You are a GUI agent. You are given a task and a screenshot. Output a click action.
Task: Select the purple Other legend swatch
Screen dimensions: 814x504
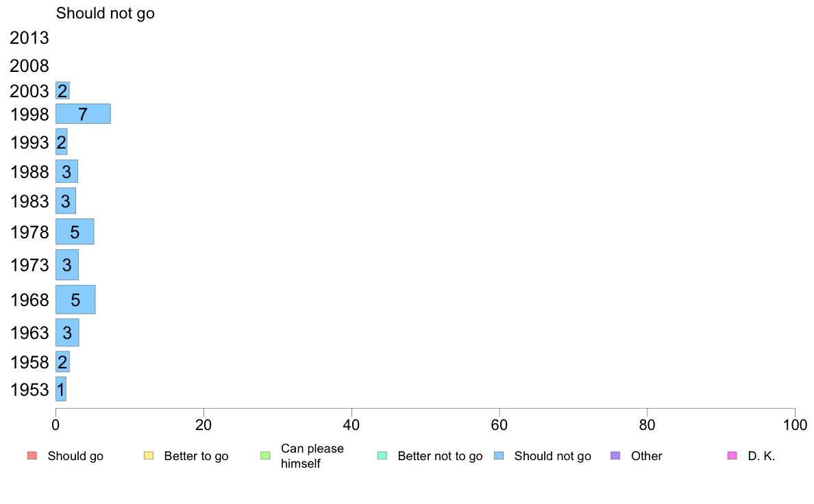point(615,456)
